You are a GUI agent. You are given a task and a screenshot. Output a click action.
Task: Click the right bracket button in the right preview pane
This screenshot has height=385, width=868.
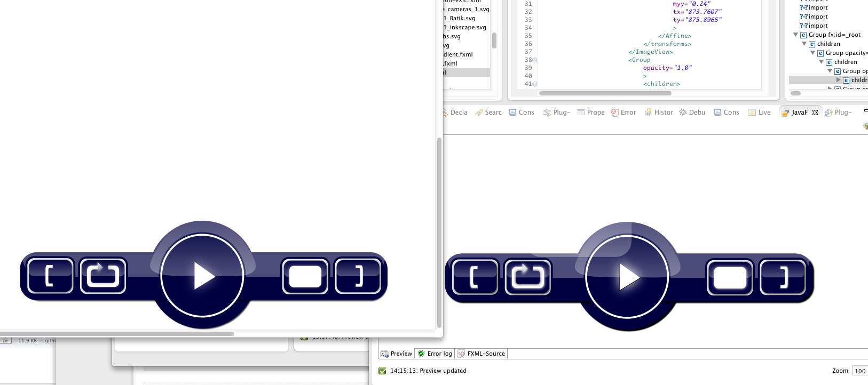click(x=782, y=277)
